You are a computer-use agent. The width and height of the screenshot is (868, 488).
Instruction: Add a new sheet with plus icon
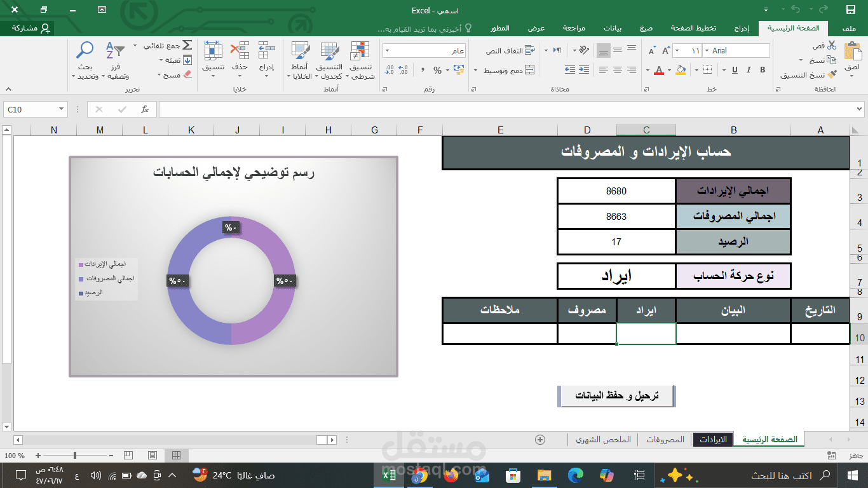tap(540, 440)
